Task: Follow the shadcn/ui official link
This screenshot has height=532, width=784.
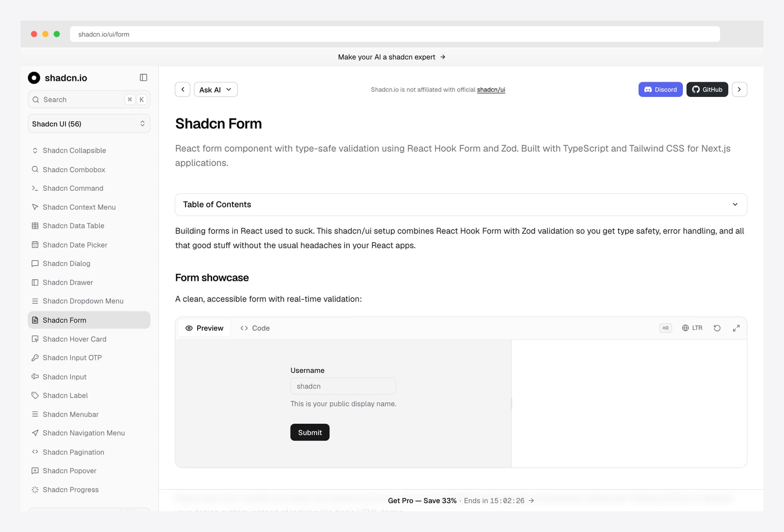Action: click(x=491, y=90)
